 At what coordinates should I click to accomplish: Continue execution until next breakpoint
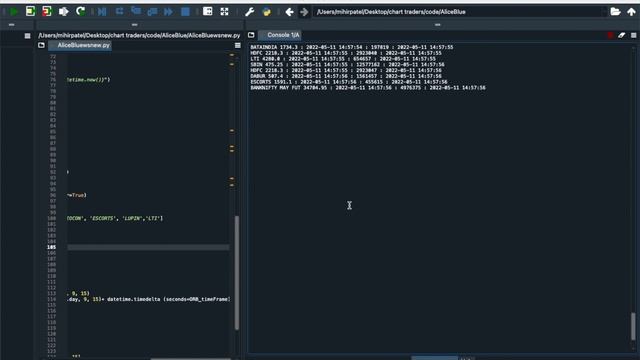[x=168, y=11]
